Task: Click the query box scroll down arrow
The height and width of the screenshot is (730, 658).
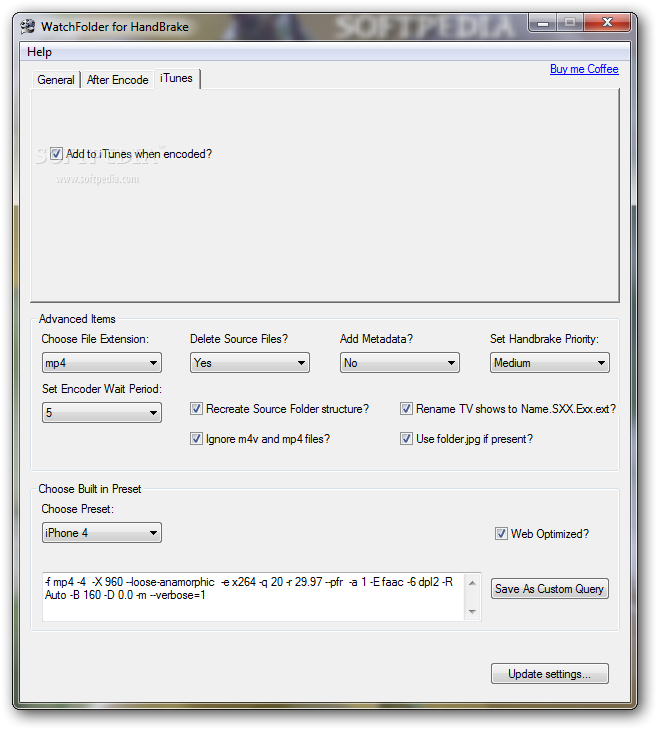Action: [472, 612]
